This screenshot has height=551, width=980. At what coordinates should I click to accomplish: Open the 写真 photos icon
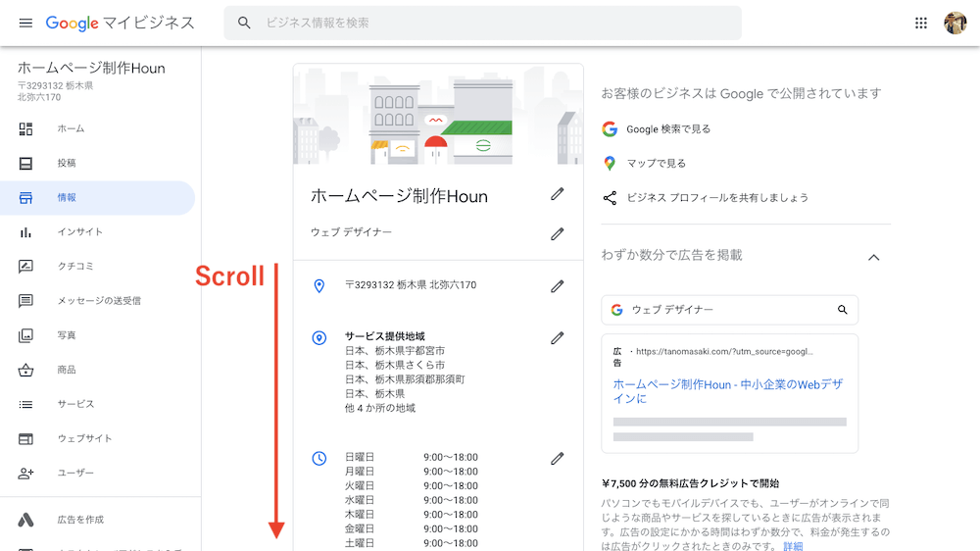tap(25, 335)
